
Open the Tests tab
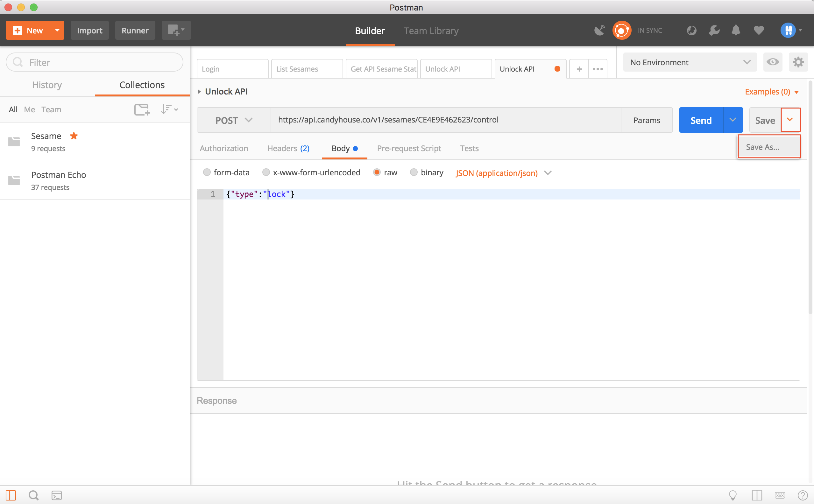click(469, 148)
